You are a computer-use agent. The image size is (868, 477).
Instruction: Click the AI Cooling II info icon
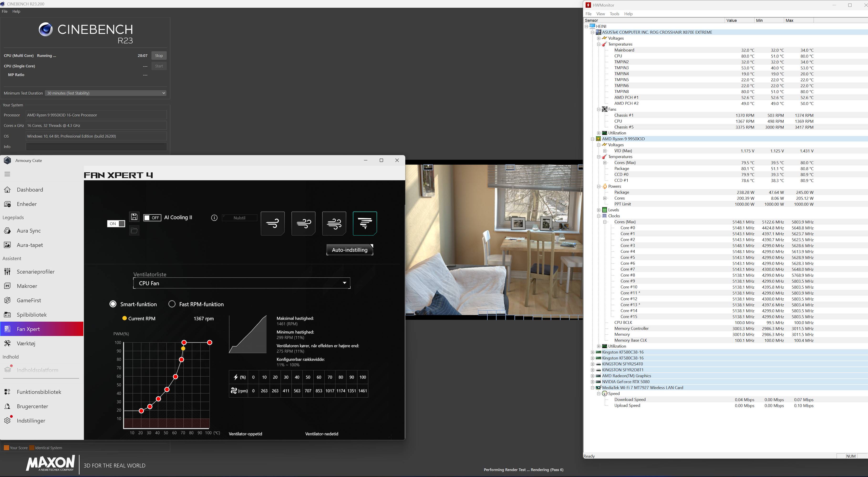[214, 218]
